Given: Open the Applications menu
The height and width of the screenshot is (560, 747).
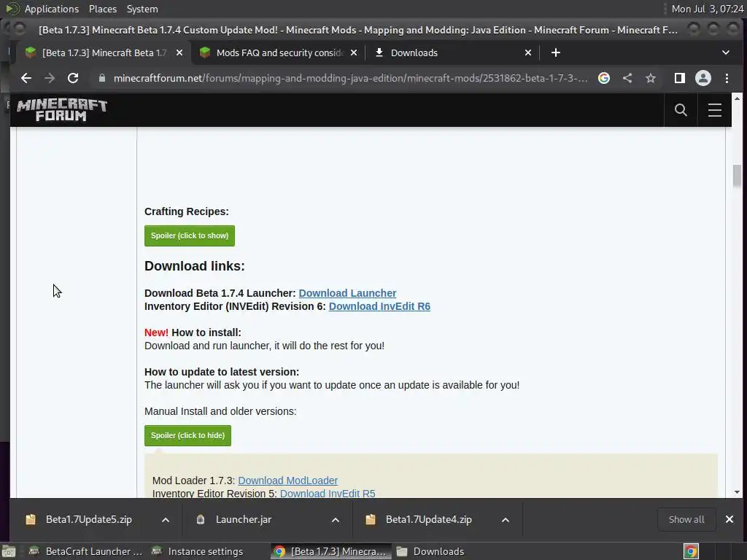Looking at the screenshot, I should click(x=52, y=9).
